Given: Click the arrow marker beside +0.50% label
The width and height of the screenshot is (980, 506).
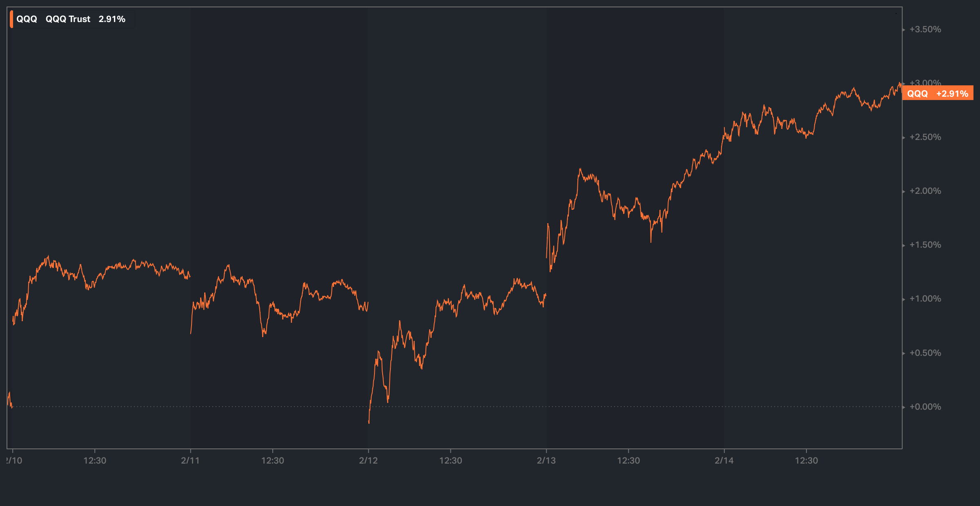Looking at the screenshot, I should click(x=904, y=353).
